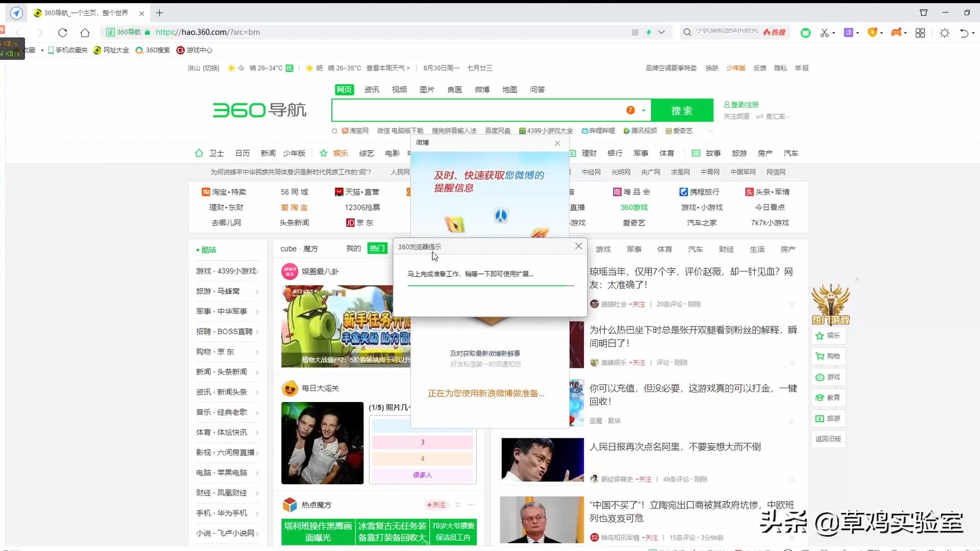Expand the address bar dropdown chevron
Screen dimensions: 980x551
pos(662,32)
